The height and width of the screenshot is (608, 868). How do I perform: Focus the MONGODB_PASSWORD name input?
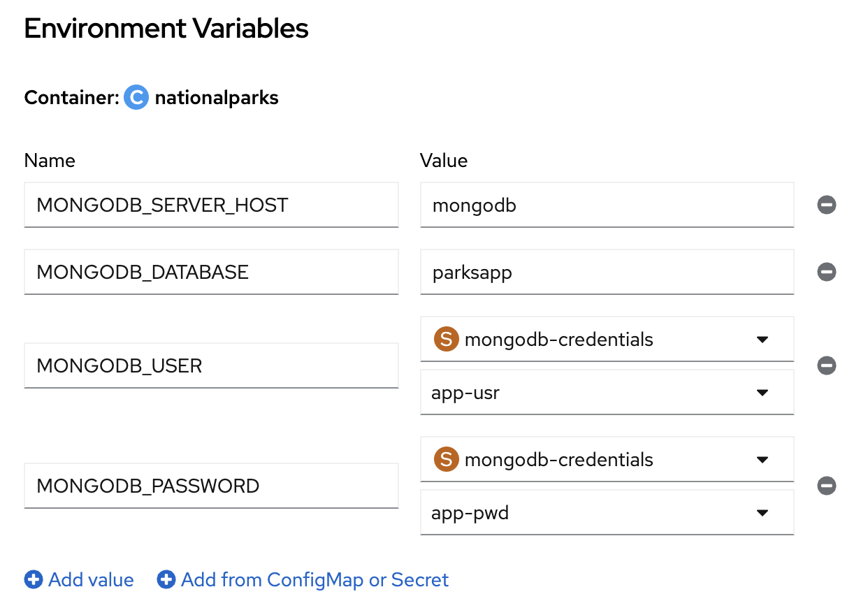[x=211, y=486]
